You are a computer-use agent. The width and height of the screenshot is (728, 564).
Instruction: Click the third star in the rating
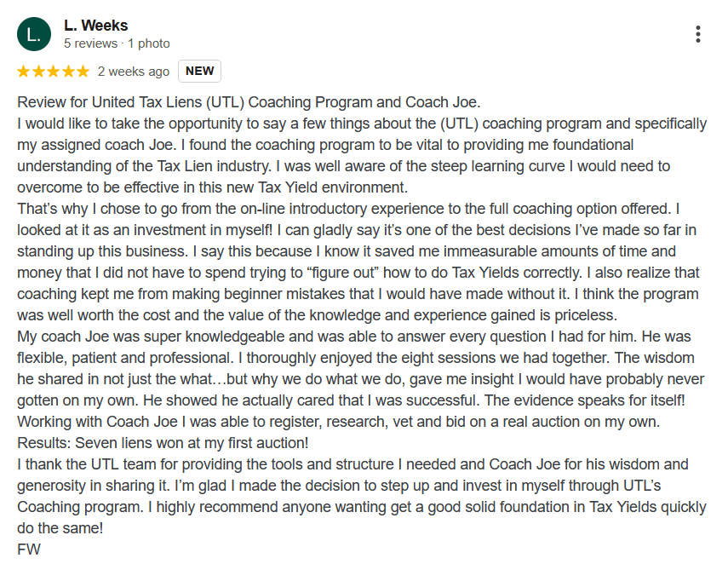click(53, 72)
